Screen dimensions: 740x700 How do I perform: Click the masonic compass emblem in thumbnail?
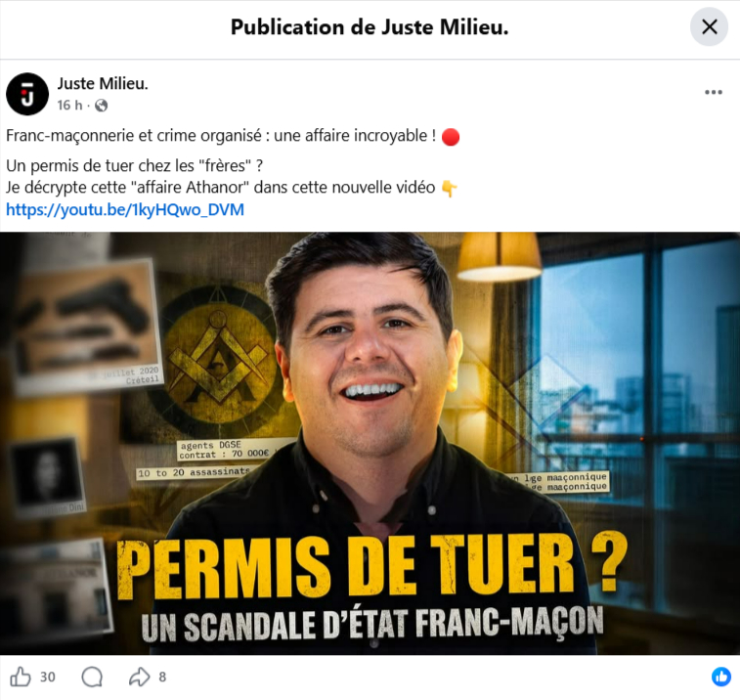coord(217,363)
